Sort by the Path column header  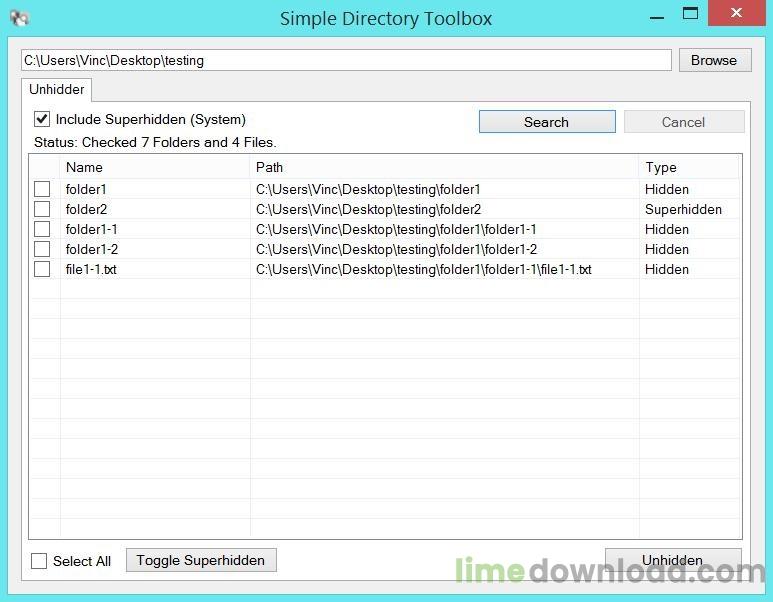click(445, 167)
